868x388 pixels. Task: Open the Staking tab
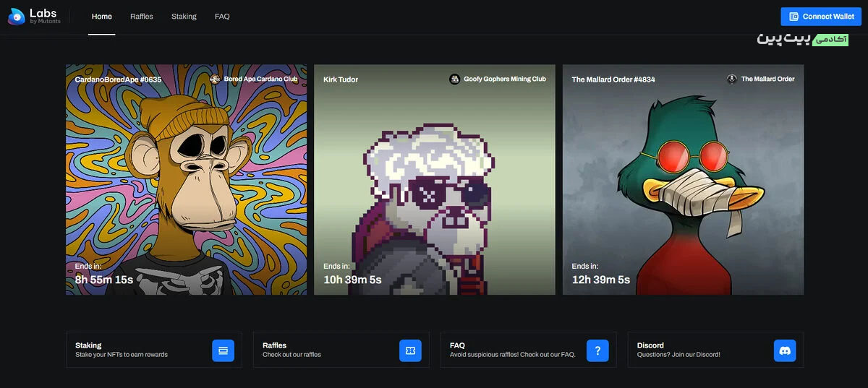(x=184, y=17)
